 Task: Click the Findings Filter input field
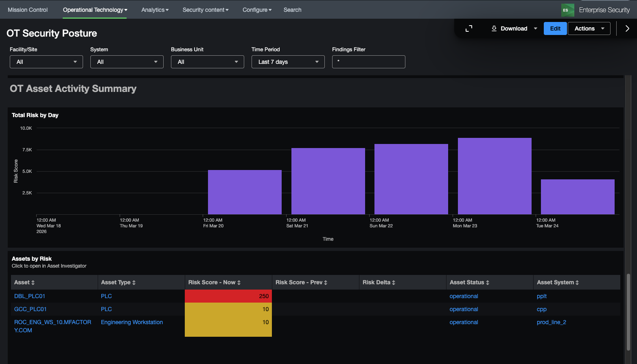[369, 62]
